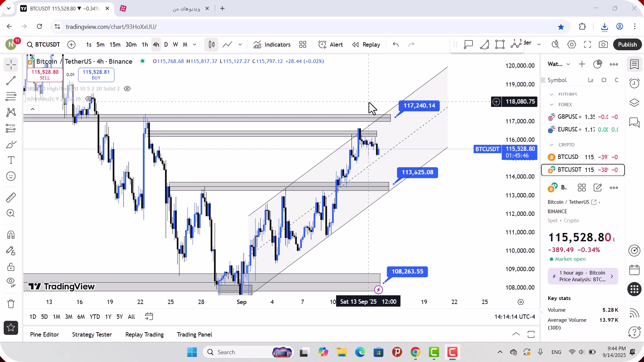The width and height of the screenshot is (644, 362).
Task: Publish the chart idea
Action: [x=627, y=45]
